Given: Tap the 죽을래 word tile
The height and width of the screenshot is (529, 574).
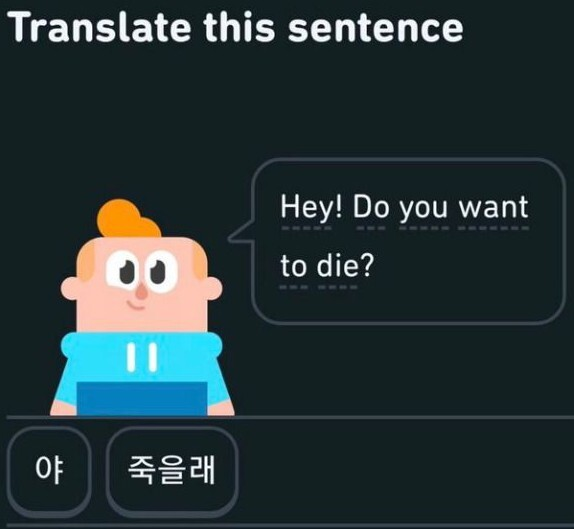Looking at the screenshot, I should (x=172, y=470).
